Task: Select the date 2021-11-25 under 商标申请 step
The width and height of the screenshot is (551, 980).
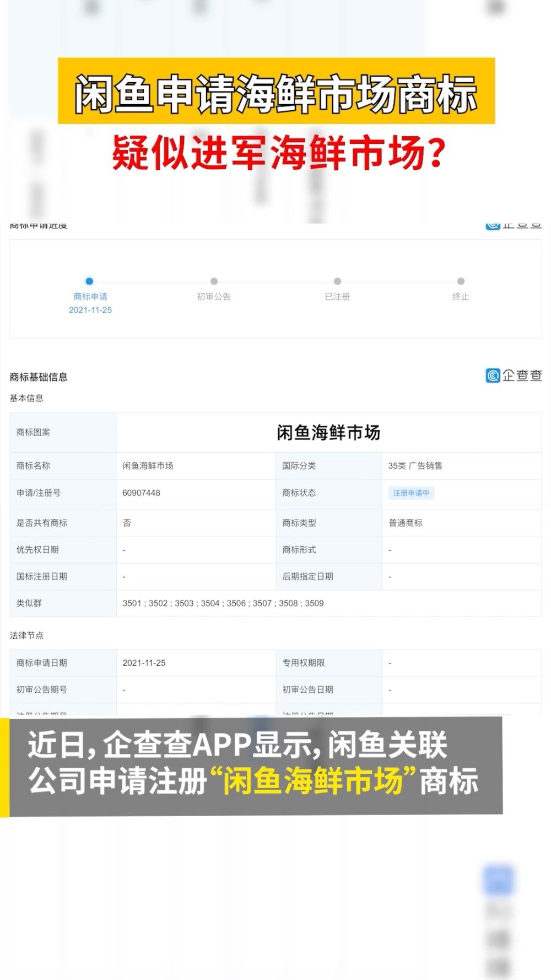Action: point(90,310)
